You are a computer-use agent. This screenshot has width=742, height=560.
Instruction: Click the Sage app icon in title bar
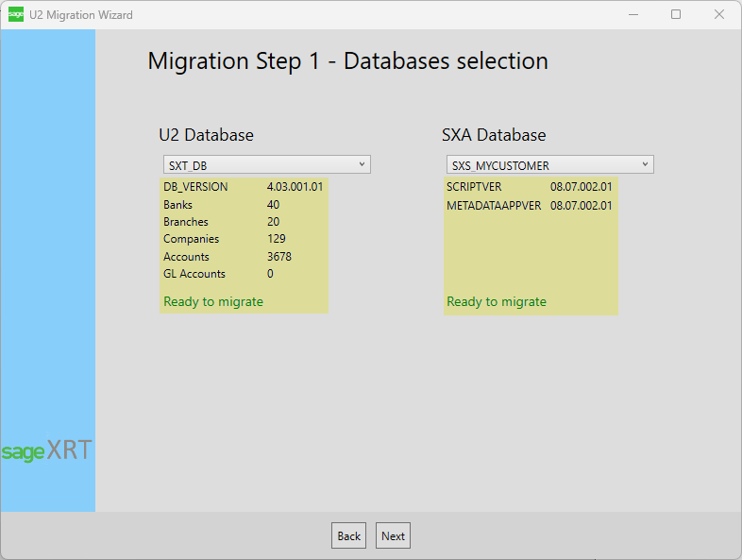click(15, 15)
